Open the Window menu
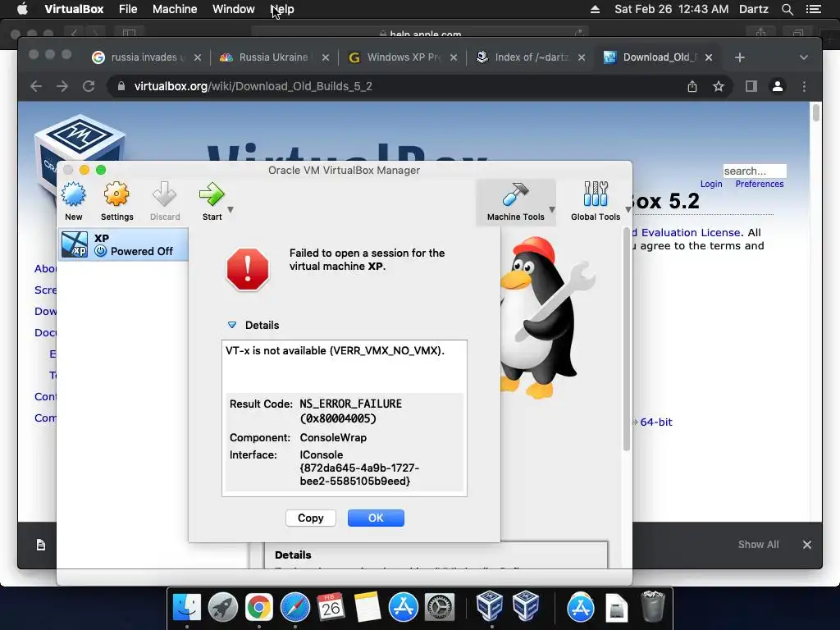This screenshot has width=840, height=630. click(234, 9)
